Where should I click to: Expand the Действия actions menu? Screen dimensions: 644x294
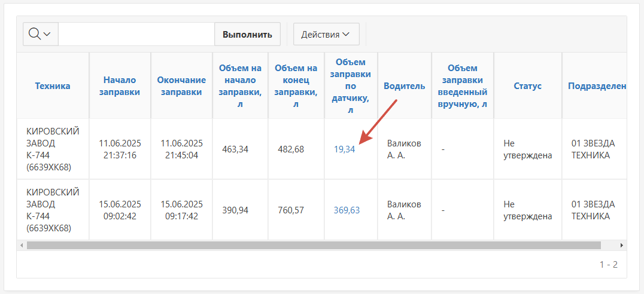click(326, 34)
